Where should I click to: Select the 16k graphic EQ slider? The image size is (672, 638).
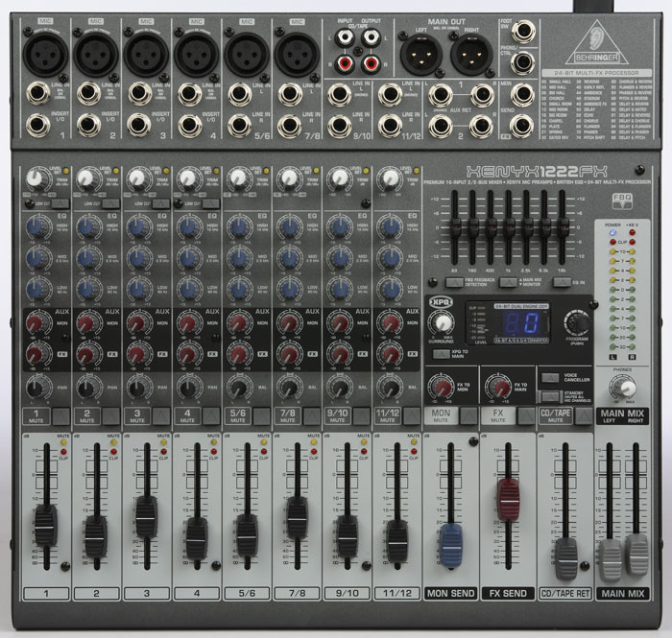click(563, 229)
